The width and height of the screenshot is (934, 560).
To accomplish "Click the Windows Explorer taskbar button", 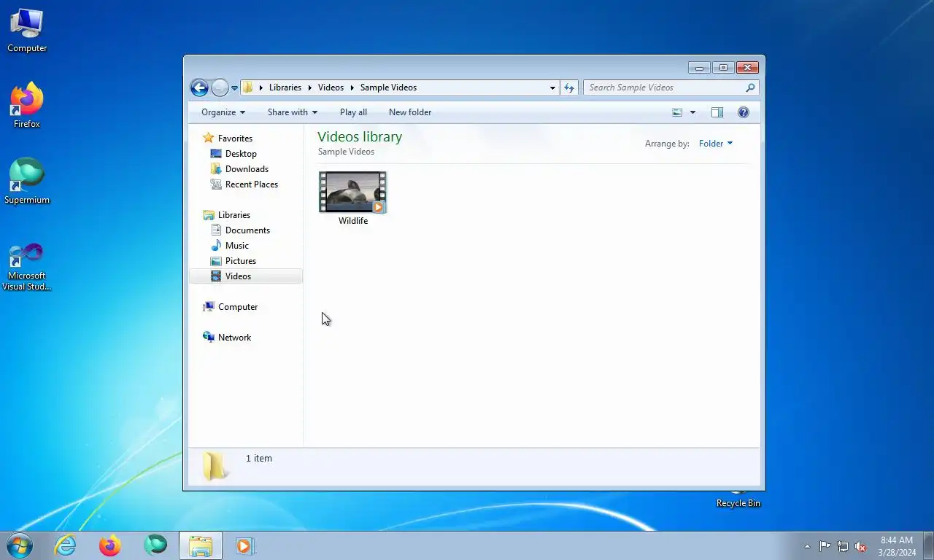I will (x=201, y=546).
